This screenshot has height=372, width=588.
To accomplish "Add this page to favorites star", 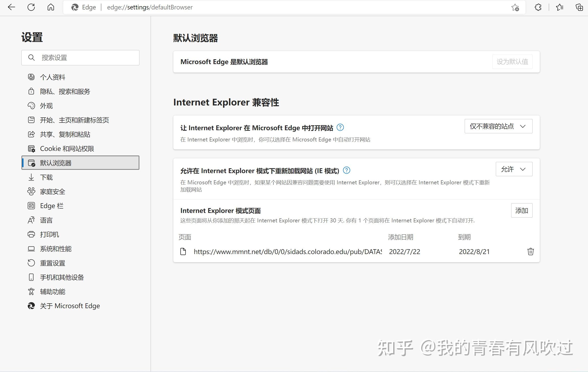I will (x=515, y=7).
